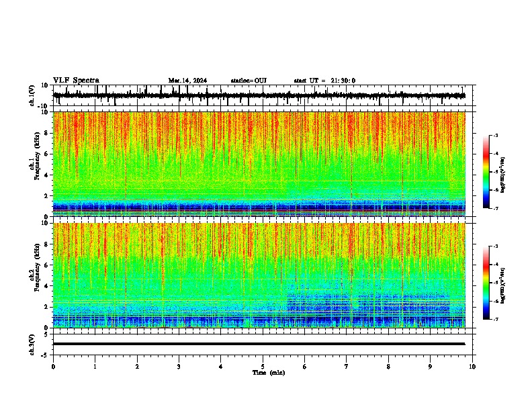Click the ch.1 PSD color scale bar

click(486, 172)
